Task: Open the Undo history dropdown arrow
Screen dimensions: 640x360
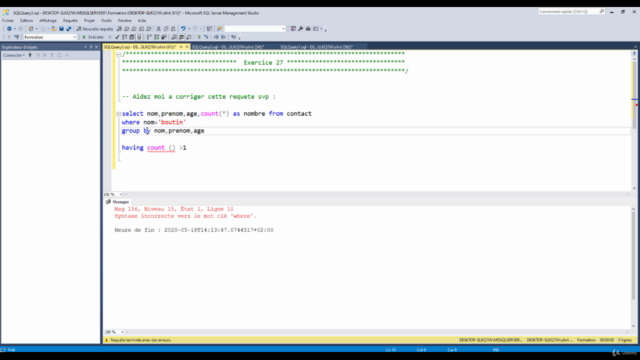Action: tap(189, 29)
